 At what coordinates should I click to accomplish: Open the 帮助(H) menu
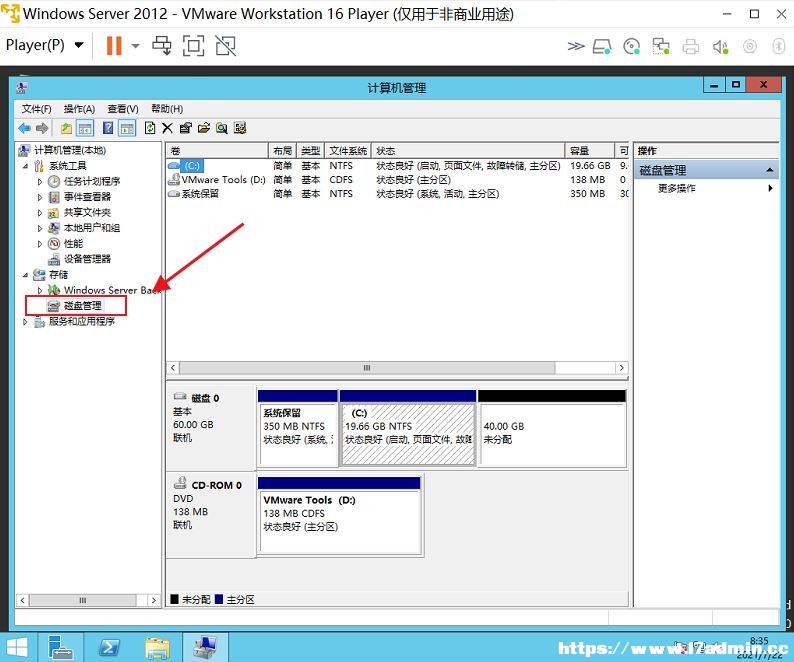tap(167, 109)
